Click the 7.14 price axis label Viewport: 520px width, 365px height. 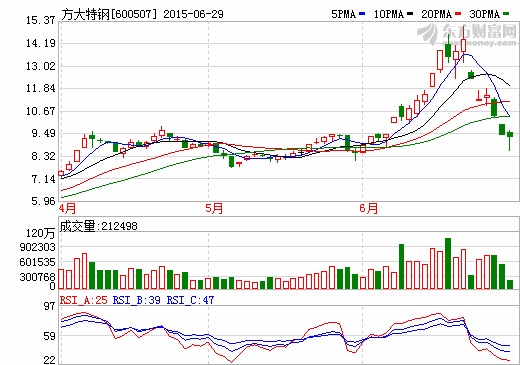[43, 179]
